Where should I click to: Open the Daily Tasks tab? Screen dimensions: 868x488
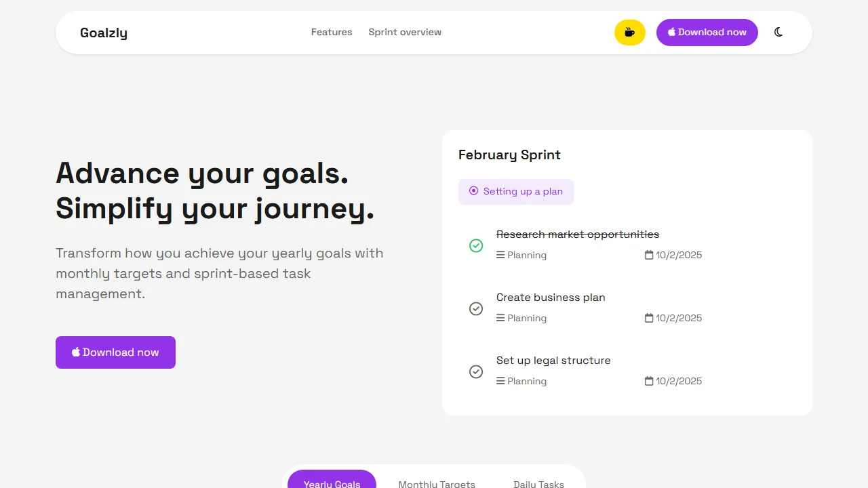pos(538,483)
